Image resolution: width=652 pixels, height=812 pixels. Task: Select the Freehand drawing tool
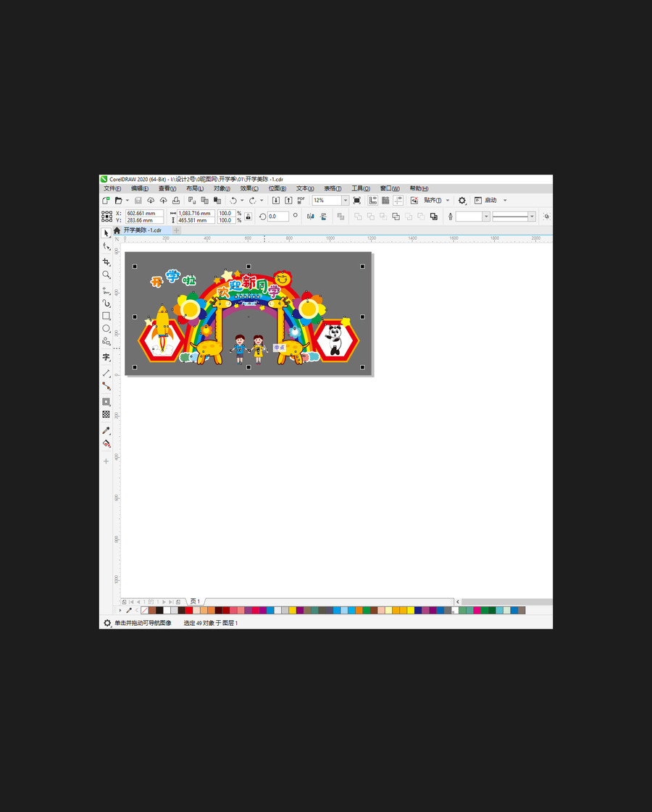pyautogui.click(x=106, y=290)
